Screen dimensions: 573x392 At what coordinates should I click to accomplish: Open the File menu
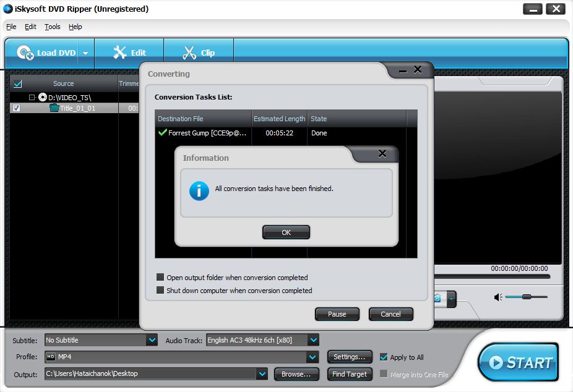(11, 27)
